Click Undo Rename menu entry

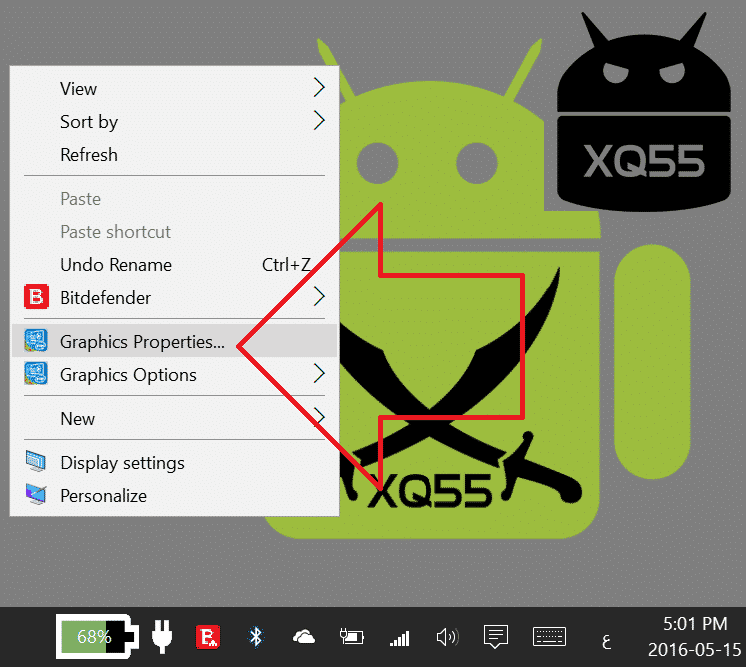click(116, 265)
